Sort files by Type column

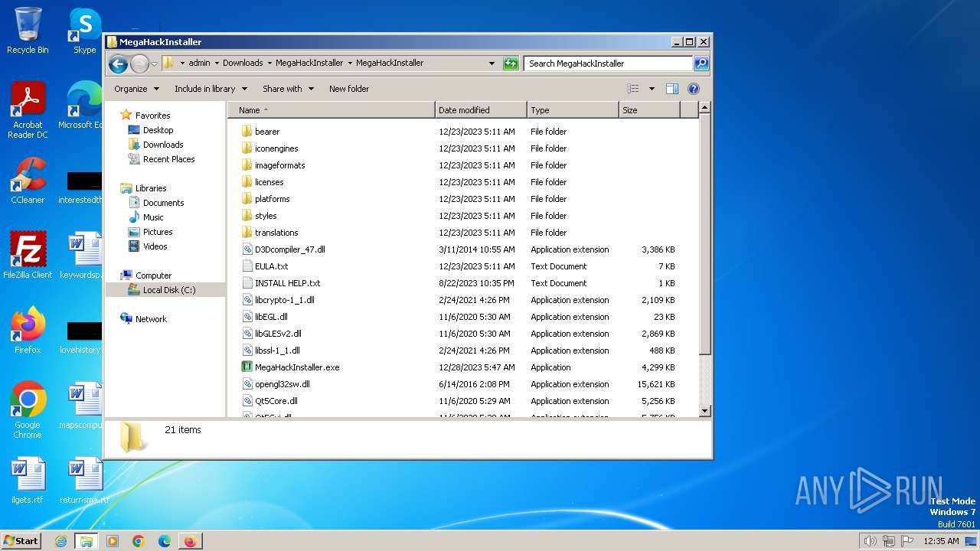coord(573,110)
